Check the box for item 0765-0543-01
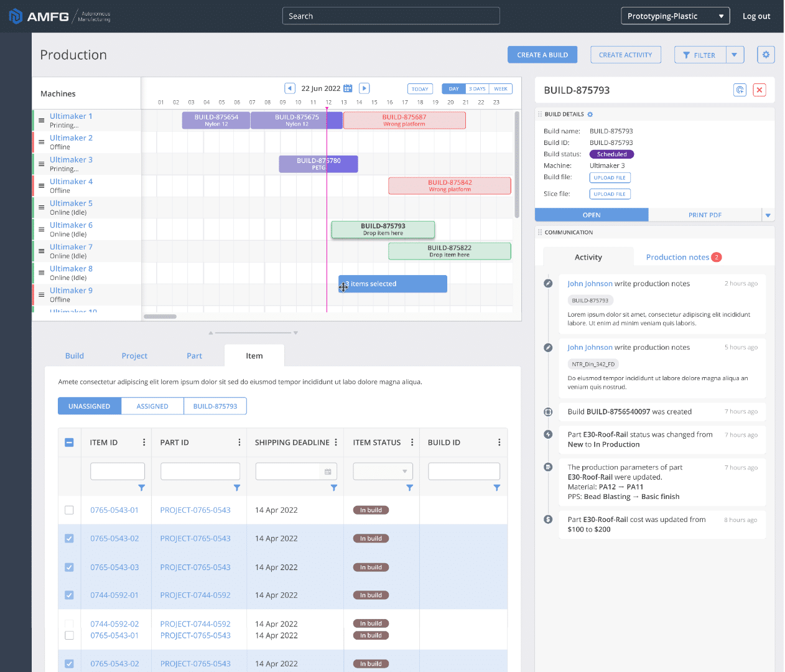Image resolution: width=785 pixels, height=672 pixels. tap(69, 510)
